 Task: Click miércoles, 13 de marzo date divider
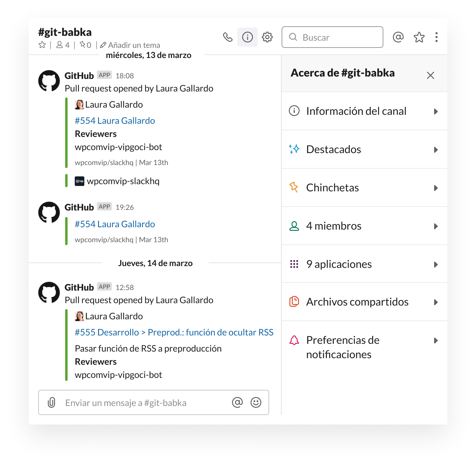[149, 55]
